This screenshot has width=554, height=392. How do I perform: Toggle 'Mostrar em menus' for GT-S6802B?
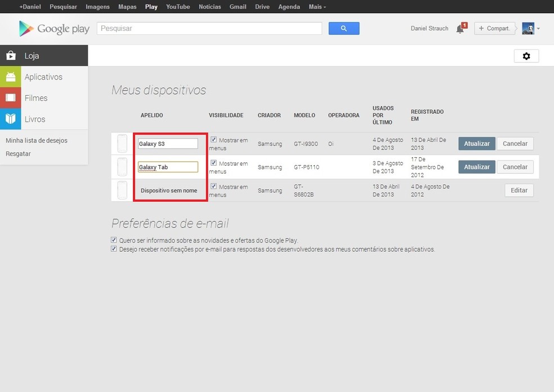click(x=213, y=186)
